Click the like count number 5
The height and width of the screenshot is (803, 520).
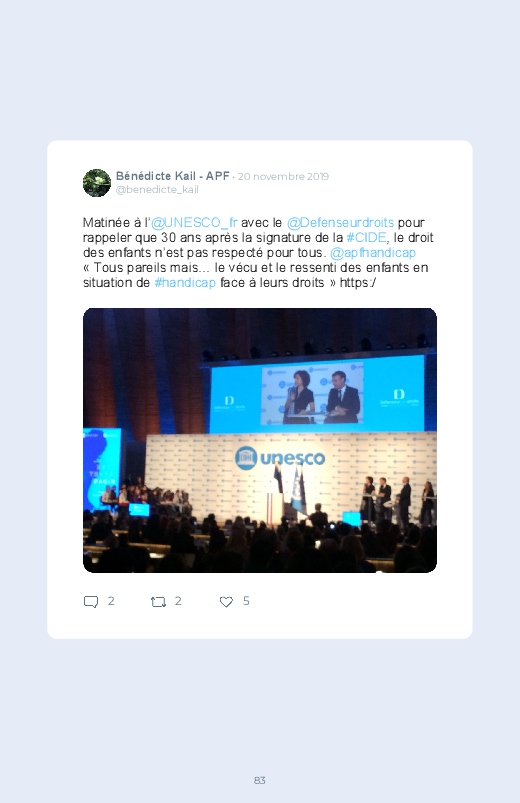tap(246, 601)
